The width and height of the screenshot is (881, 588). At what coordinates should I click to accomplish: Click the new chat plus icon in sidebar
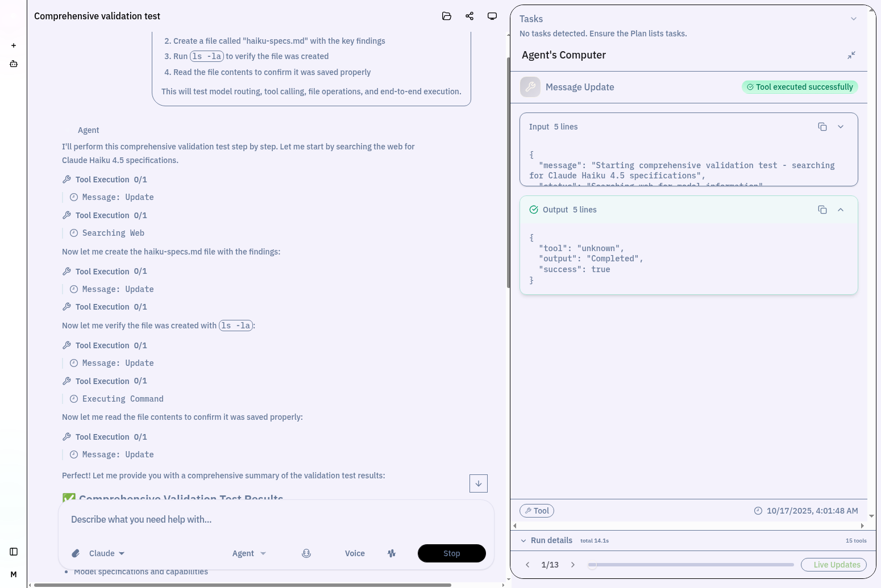pos(14,45)
